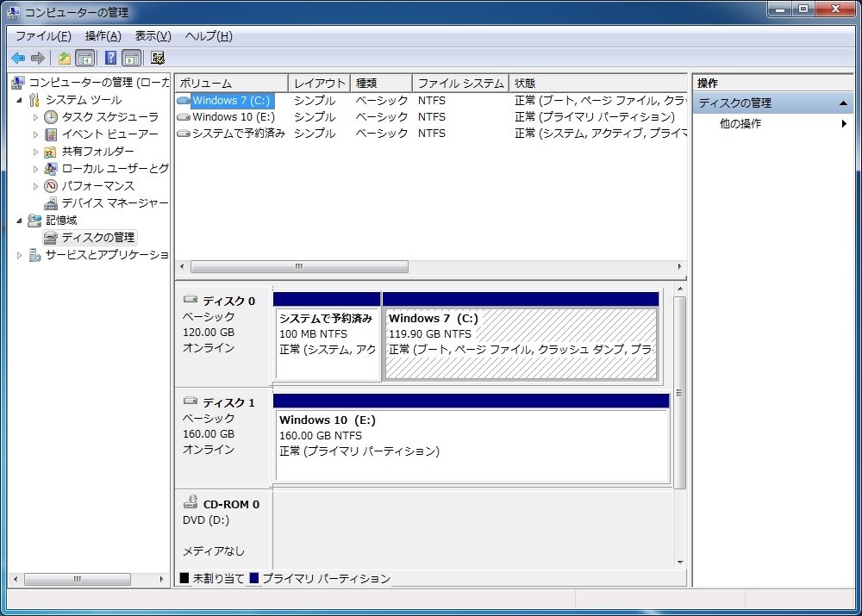Image resolution: width=862 pixels, height=616 pixels.
Task: Click the ディスク 1 drive icon
Action: [x=191, y=401]
